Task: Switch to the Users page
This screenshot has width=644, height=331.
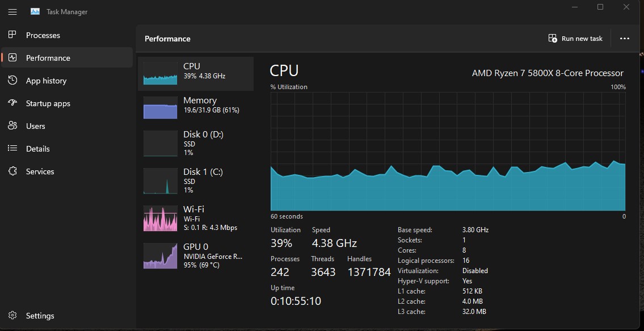Action: (35, 126)
